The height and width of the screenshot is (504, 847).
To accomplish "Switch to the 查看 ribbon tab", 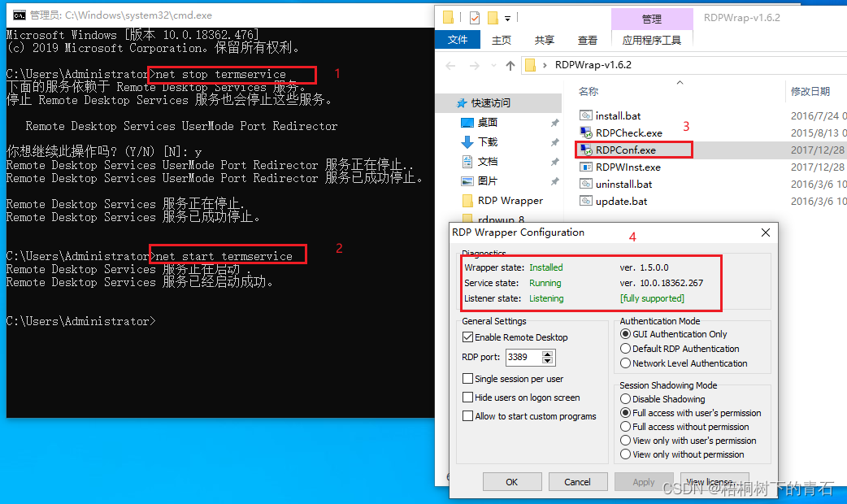I will click(x=589, y=39).
